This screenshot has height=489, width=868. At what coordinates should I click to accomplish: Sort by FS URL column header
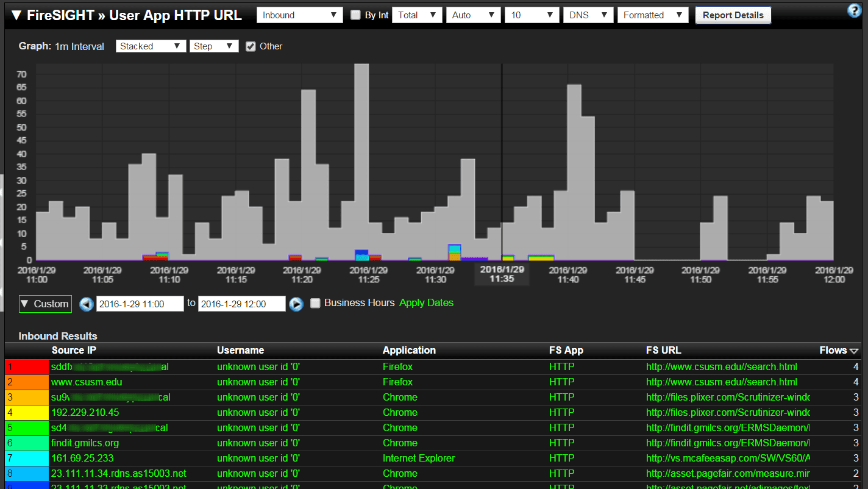(x=664, y=351)
